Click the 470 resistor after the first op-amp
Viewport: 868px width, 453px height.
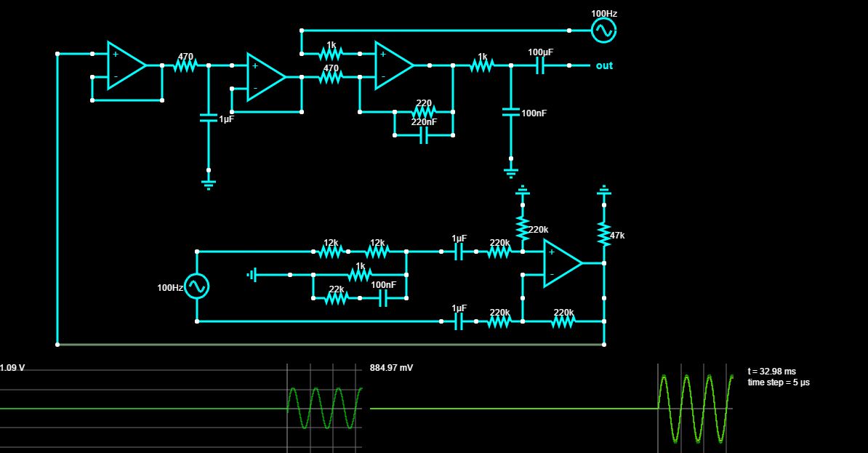pyautogui.click(x=185, y=65)
